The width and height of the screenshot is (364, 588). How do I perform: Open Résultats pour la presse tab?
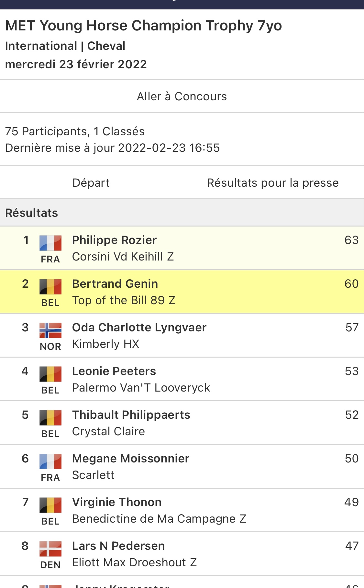pos(273,183)
